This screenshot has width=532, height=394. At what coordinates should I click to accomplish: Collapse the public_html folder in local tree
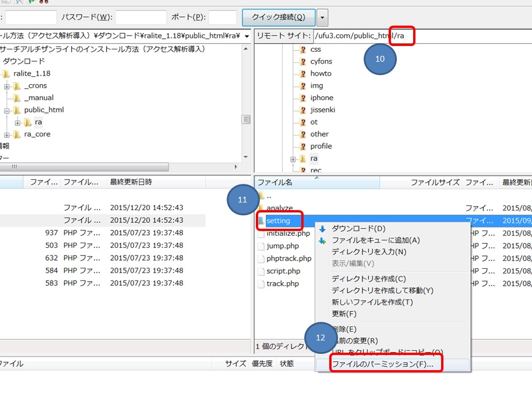(x=7, y=110)
